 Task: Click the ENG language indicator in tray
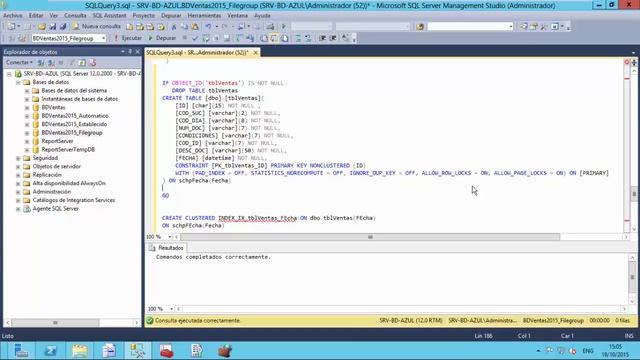tap(588, 351)
